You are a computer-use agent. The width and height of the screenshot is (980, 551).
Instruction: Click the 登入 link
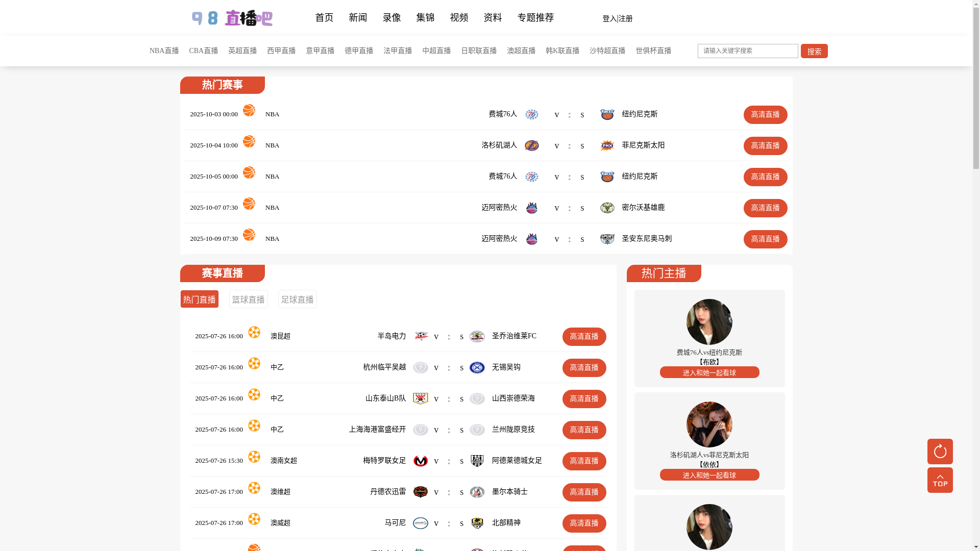(609, 19)
